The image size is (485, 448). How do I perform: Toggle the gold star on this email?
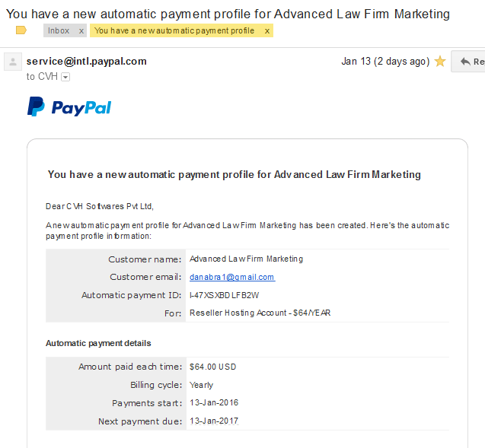440,61
